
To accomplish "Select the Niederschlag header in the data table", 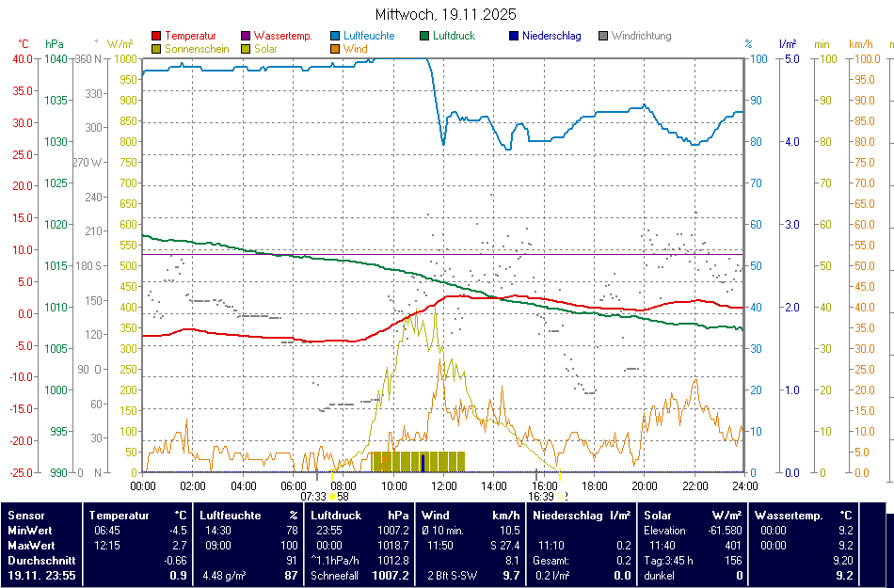I will [567, 516].
